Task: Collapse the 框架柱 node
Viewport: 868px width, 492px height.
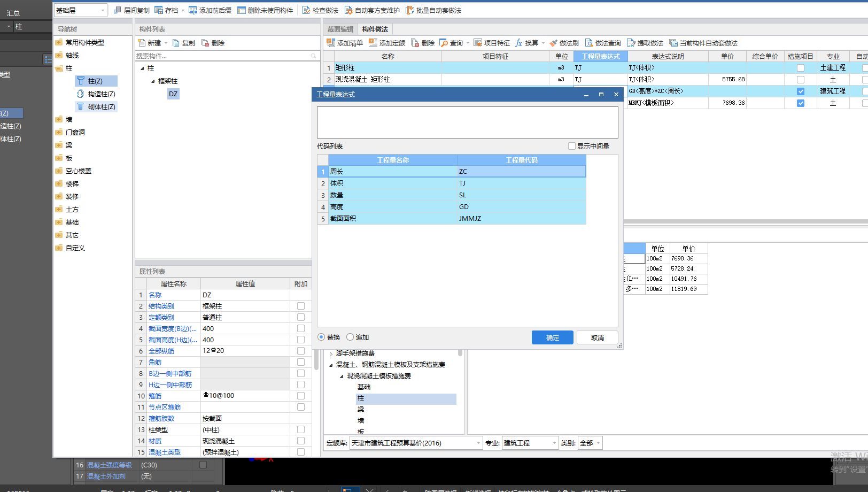Action: click(x=153, y=81)
